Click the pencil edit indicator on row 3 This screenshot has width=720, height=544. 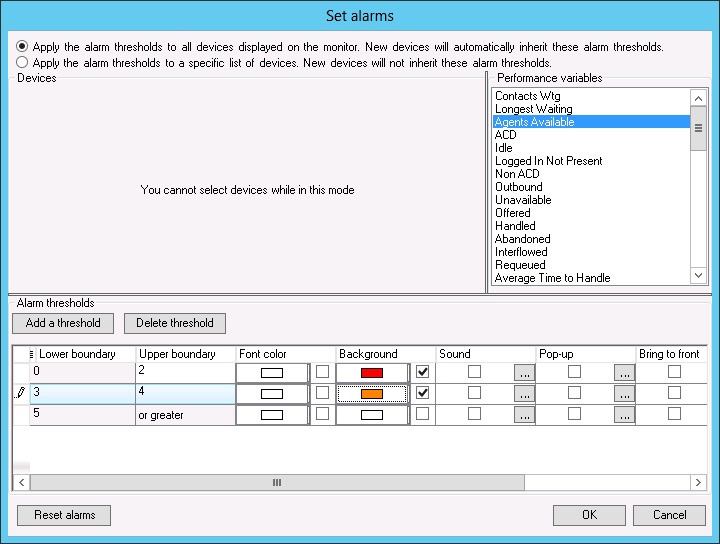coord(21,393)
